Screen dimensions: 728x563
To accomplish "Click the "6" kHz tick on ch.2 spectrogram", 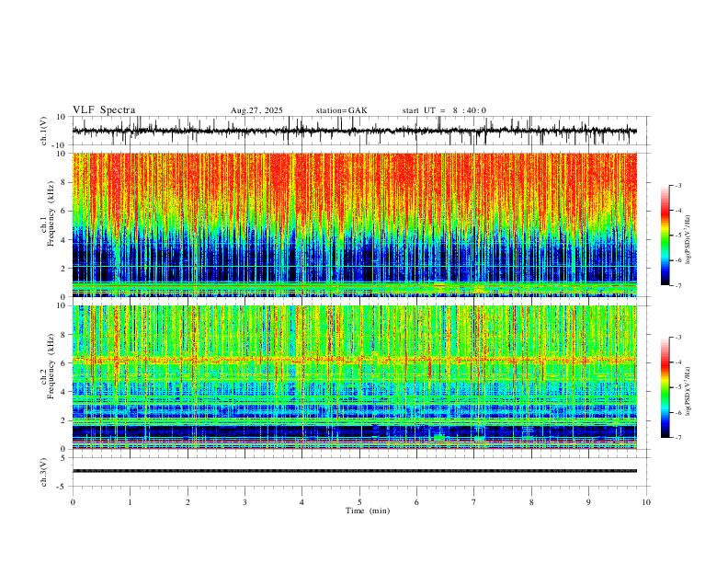I will 64,363.
